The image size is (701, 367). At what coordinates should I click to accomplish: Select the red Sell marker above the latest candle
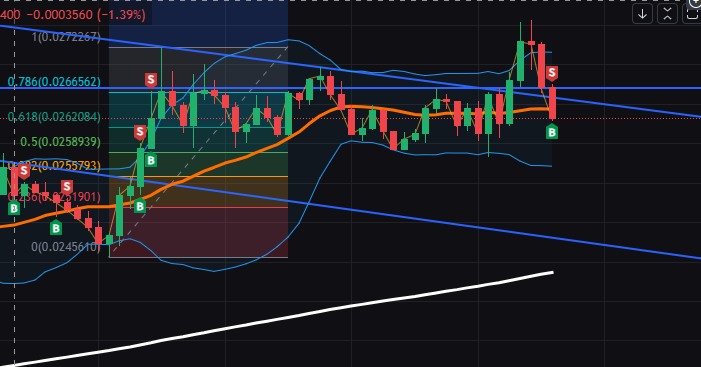click(552, 73)
